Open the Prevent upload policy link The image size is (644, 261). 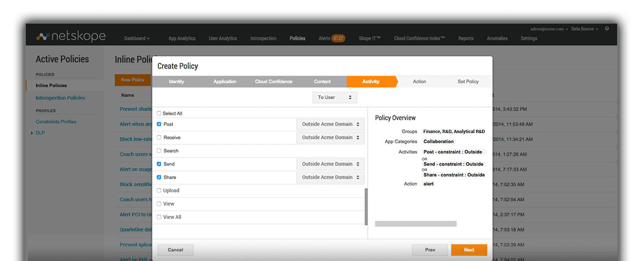(x=135, y=245)
